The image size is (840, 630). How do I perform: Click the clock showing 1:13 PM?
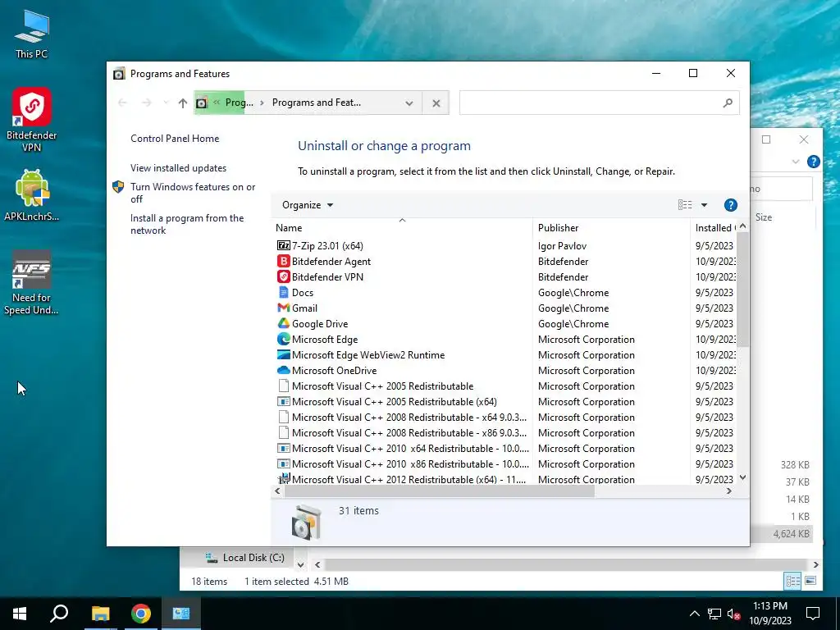769,614
